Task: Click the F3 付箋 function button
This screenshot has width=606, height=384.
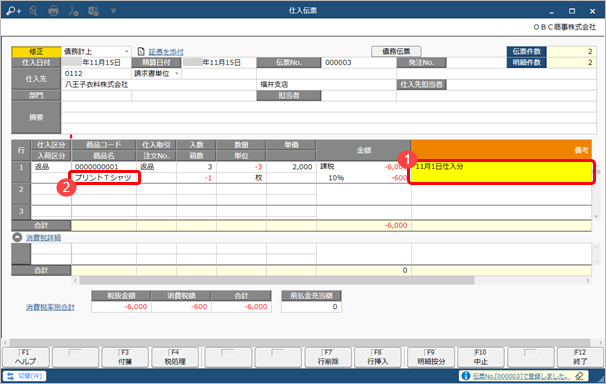Action: [125, 357]
